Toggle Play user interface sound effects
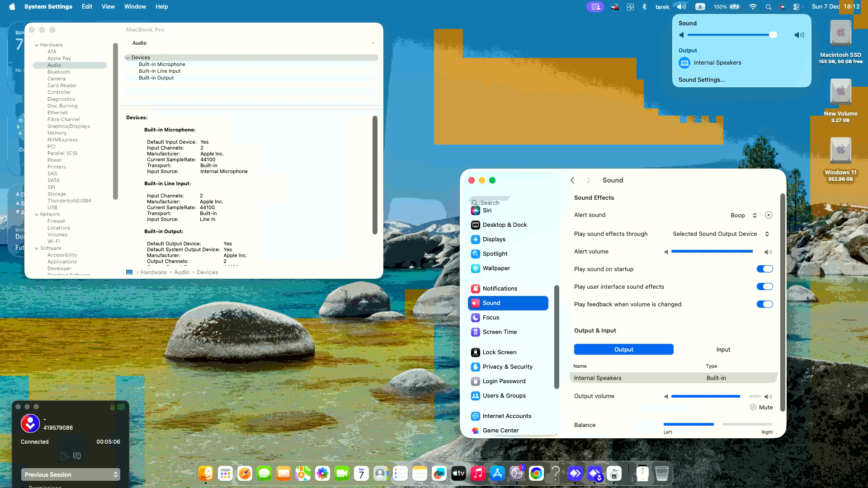The height and width of the screenshot is (488, 868). [765, 286]
